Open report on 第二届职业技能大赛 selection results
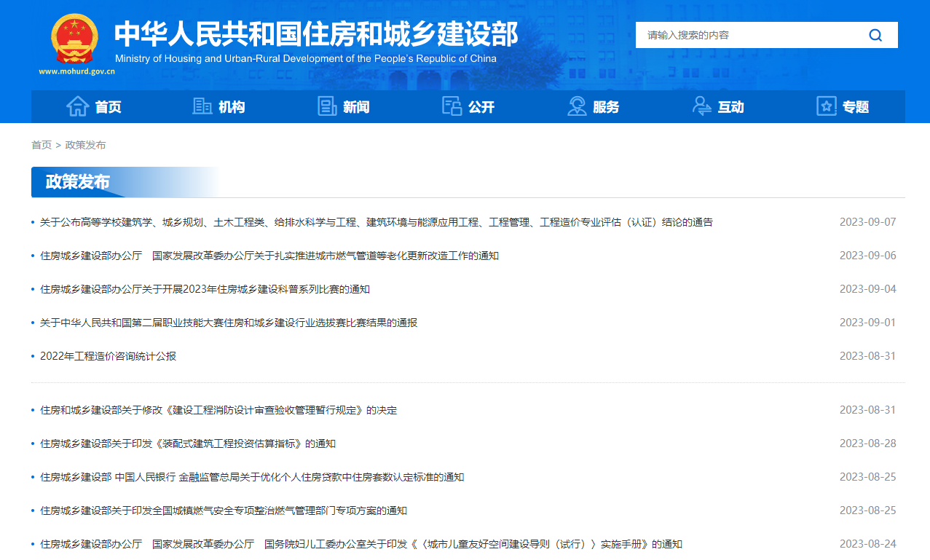 [229, 323]
